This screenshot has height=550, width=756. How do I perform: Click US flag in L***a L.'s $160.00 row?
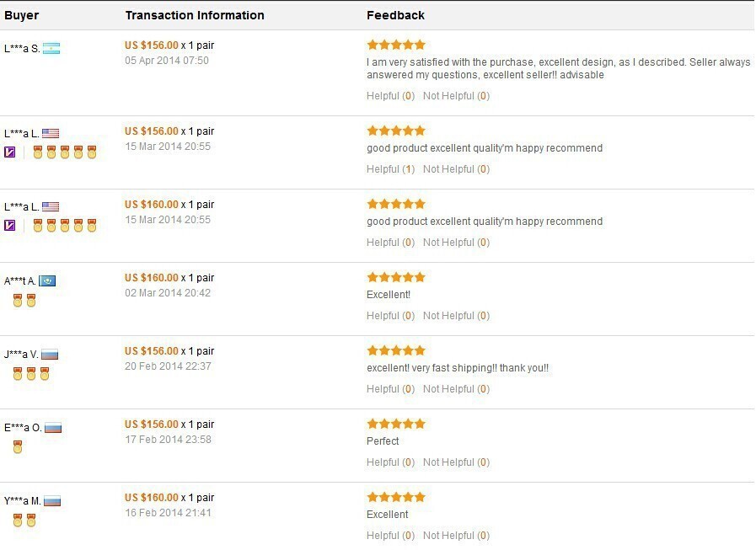51,207
